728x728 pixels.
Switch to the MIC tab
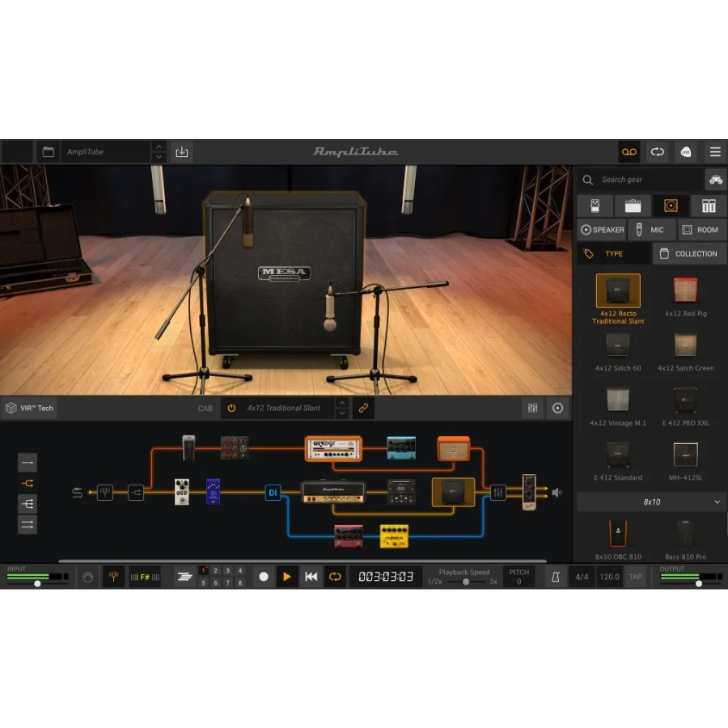(x=651, y=230)
